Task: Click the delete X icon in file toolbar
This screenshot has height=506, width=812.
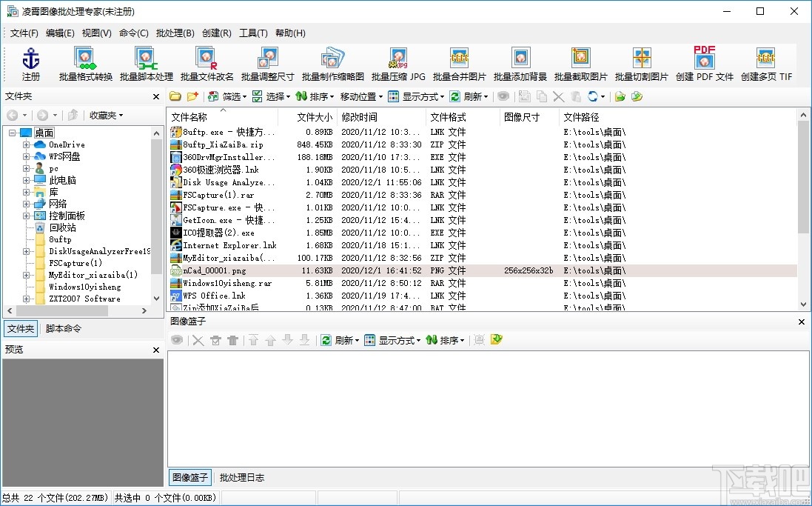Action: click(558, 96)
